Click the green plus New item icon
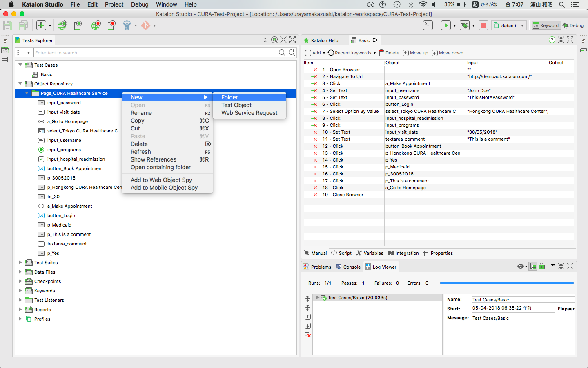This screenshot has width=588, height=368. [41, 25]
